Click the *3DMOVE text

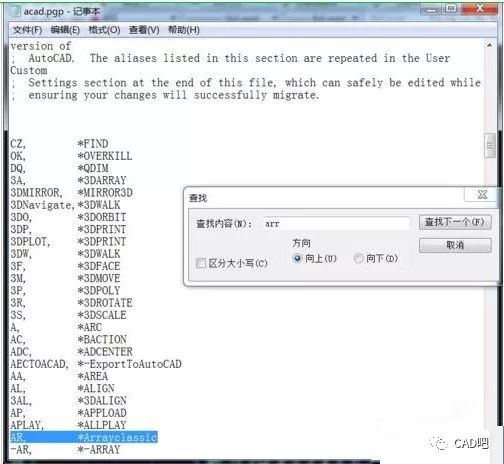(99, 278)
